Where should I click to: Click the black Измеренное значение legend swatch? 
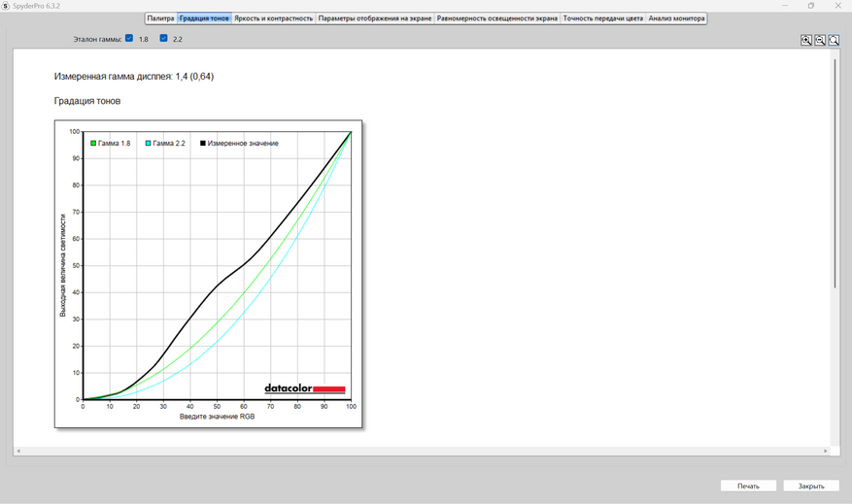coord(203,144)
